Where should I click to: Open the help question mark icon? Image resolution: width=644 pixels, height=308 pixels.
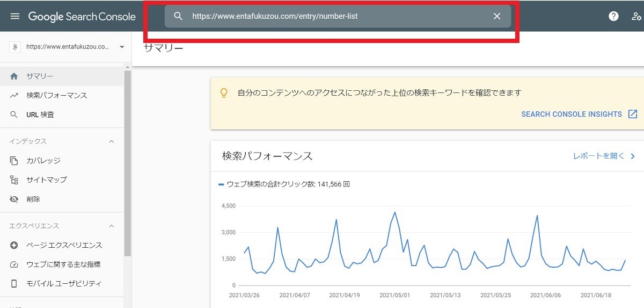613,16
